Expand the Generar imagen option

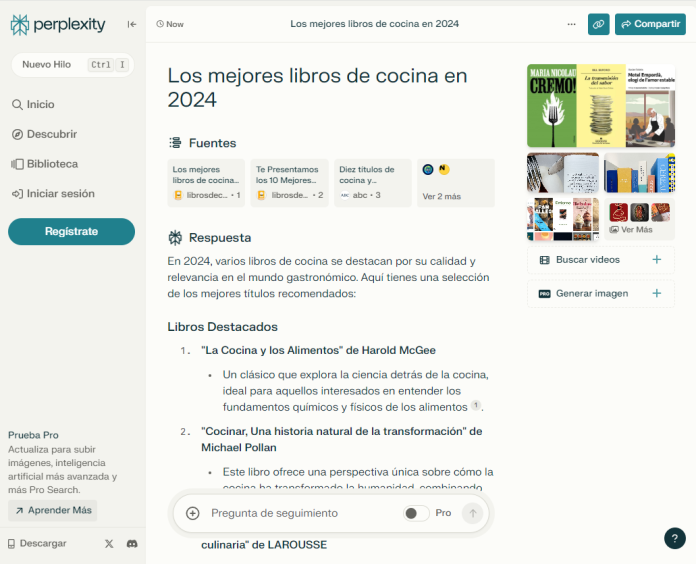pyautogui.click(x=600, y=293)
